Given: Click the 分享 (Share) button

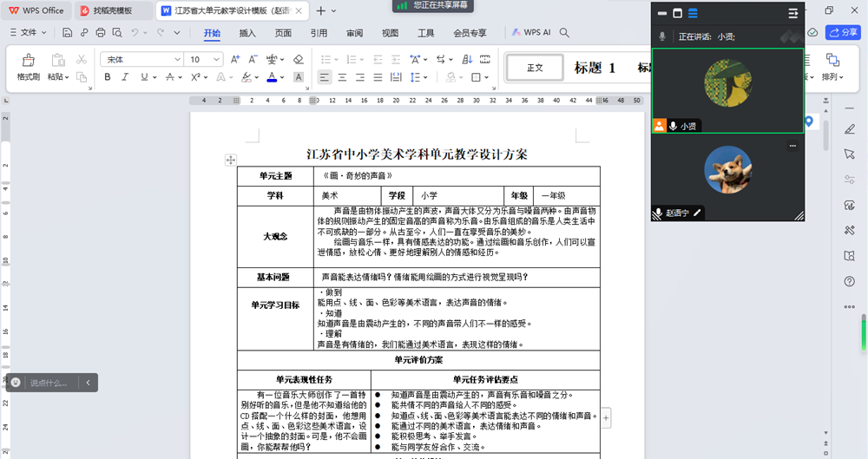Looking at the screenshot, I should point(843,32).
